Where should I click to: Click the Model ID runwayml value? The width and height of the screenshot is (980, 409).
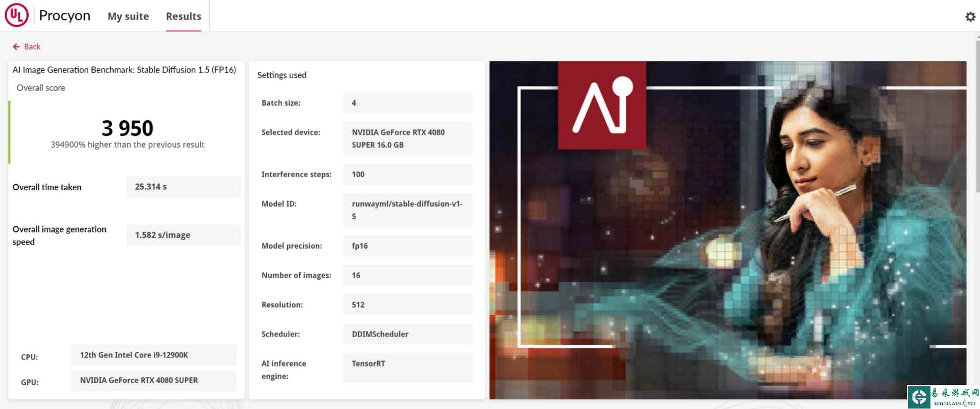coord(408,210)
